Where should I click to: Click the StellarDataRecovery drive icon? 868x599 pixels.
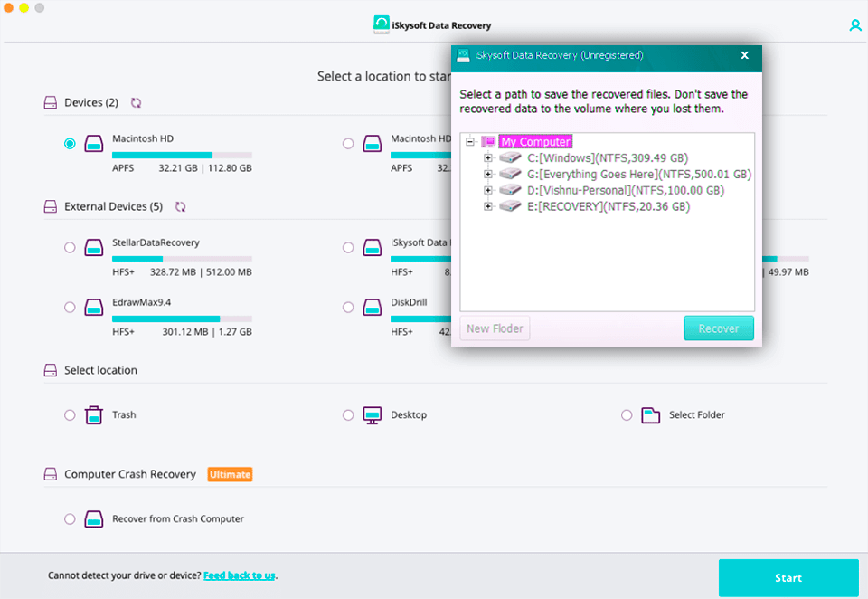click(x=94, y=248)
